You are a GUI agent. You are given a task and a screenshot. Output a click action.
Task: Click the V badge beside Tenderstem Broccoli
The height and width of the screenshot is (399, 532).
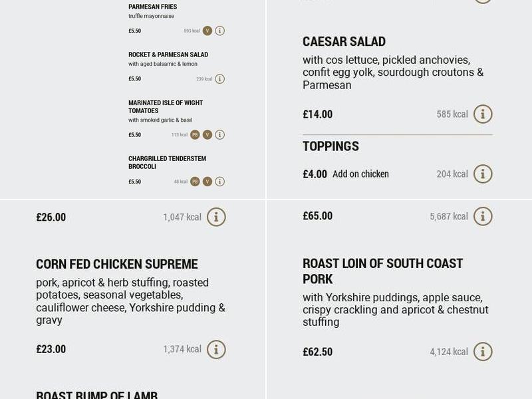(x=208, y=180)
